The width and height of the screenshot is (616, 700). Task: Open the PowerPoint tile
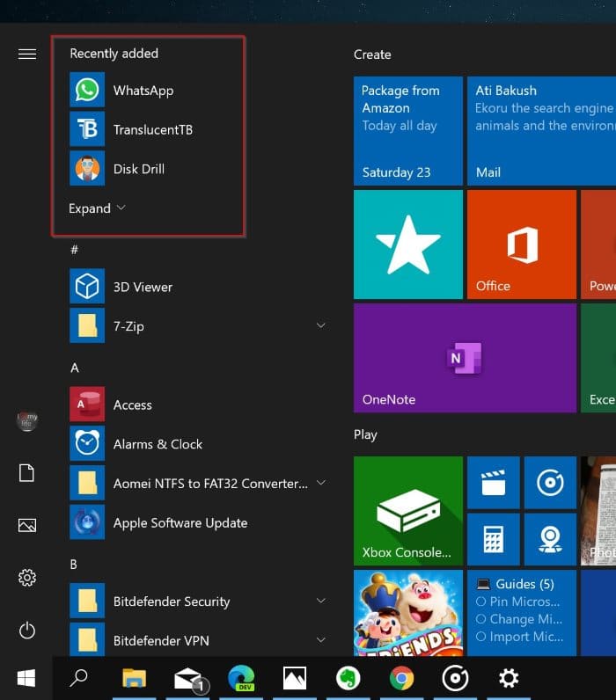[x=598, y=244]
